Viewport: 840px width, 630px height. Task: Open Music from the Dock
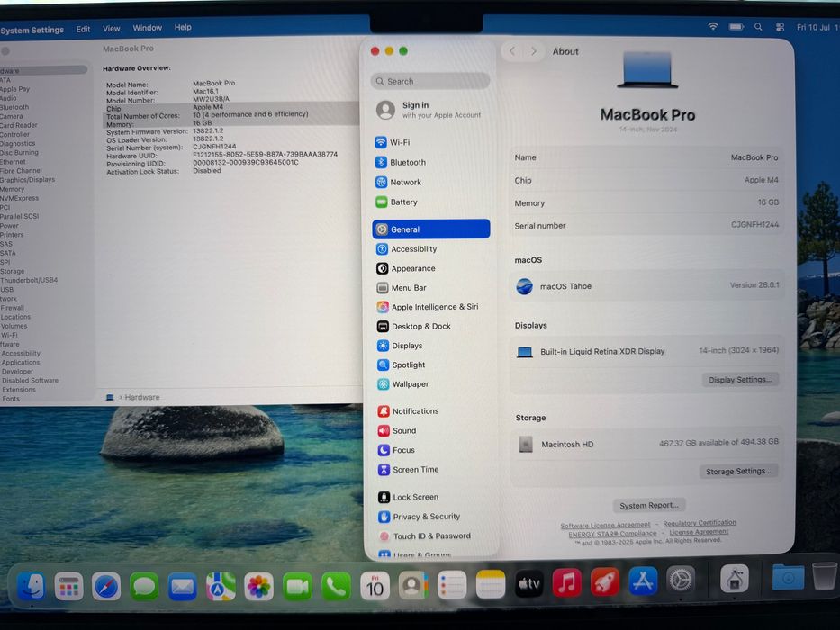[566, 582]
